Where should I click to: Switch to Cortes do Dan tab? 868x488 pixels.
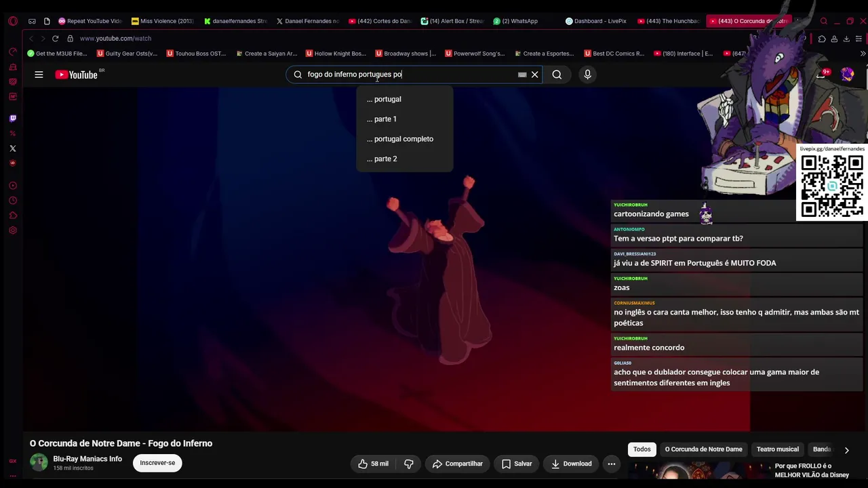[x=380, y=21]
